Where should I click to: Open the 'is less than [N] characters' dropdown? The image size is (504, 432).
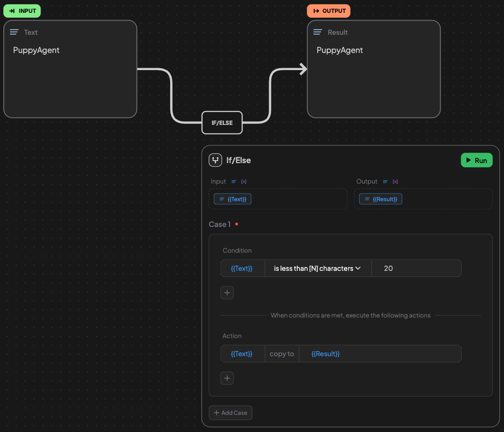[x=317, y=268]
